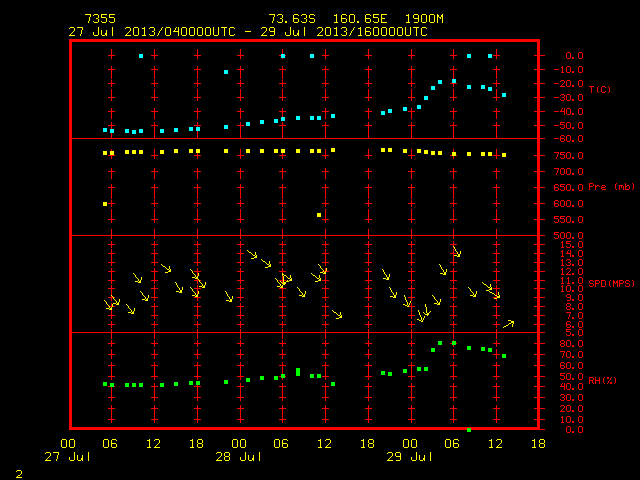This screenshot has height=480, width=640.
Task: Select the 73.63S latitude text
Action: click(292, 19)
